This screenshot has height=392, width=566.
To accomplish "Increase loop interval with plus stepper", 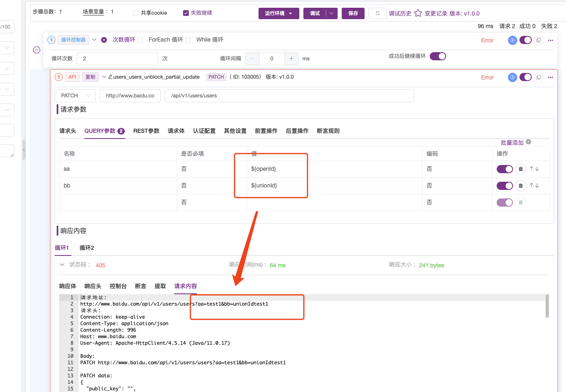I will (292, 58).
